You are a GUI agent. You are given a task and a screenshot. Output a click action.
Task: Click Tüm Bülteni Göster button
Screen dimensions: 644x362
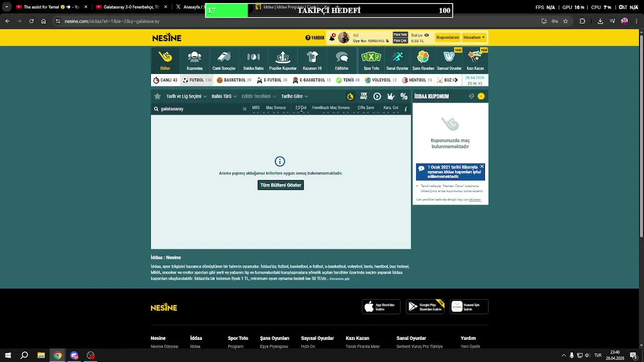(x=281, y=185)
